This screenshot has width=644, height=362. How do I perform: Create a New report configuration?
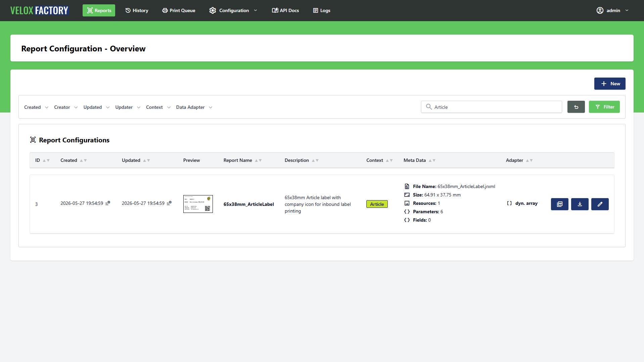pos(609,84)
